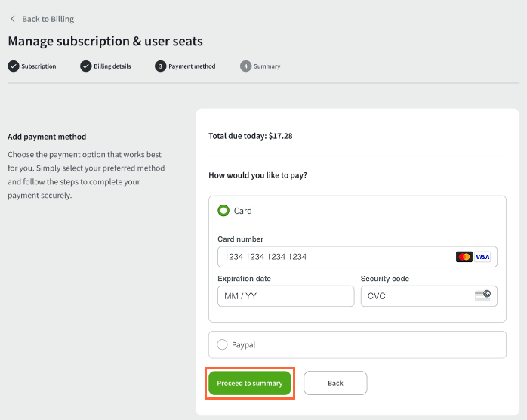Click the Subscription step checkmark icon
This screenshot has height=420, width=527.
point(14,66)
